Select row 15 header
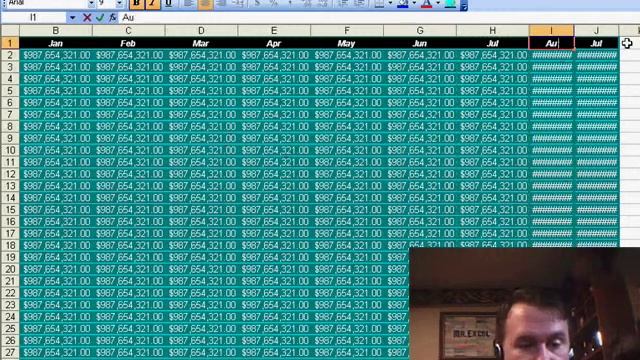The image size is (640, 360). [x=10, y=210]
